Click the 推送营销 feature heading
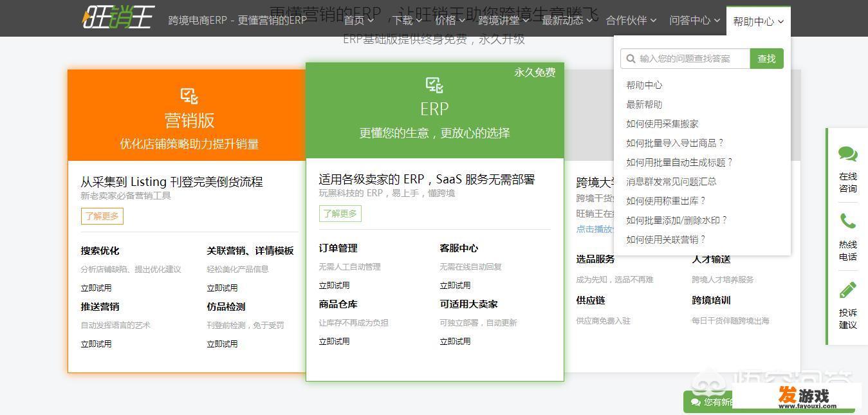Viewport: 868px width, 415px height. pyautogui.click(x=100, y=307)
